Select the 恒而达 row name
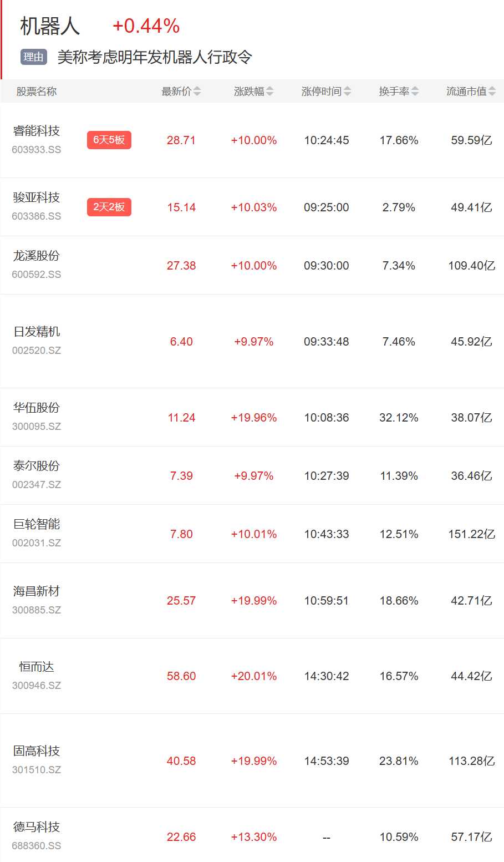 tap(37, 667)
